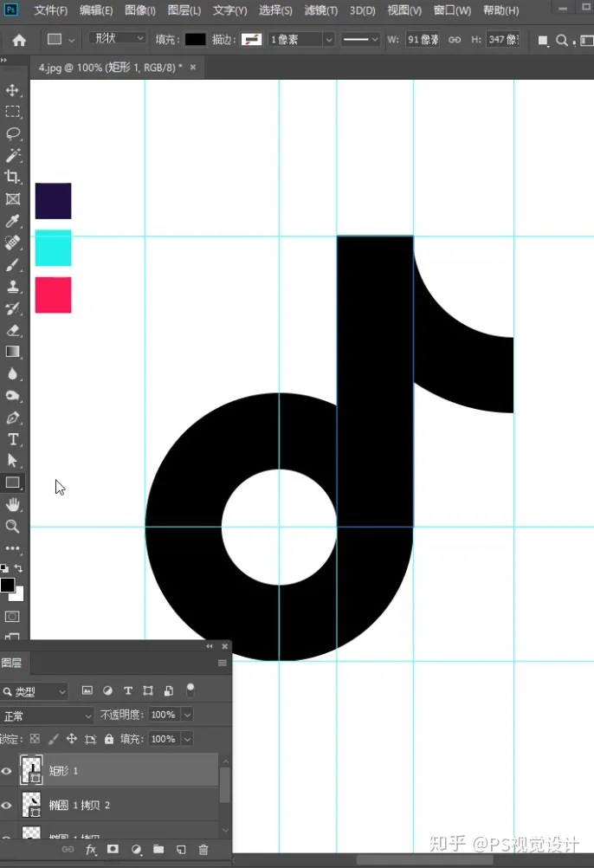Select the Path Selection tool
Screen dimensions: 594x868
tap(12, 461)
